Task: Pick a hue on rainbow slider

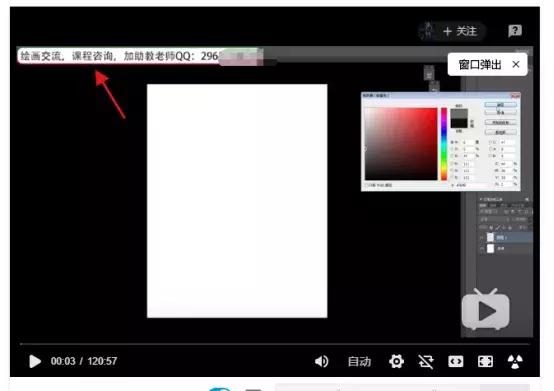Action: [444, 144]
